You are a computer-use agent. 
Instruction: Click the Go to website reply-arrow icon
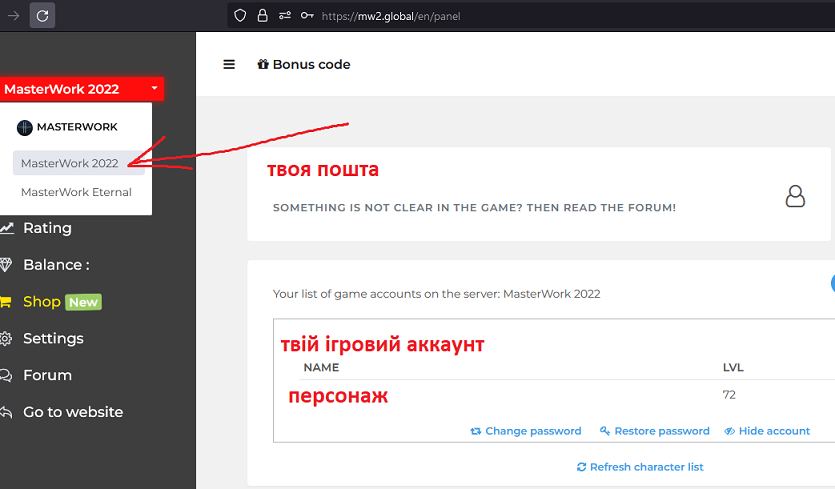tap(6, 412)
